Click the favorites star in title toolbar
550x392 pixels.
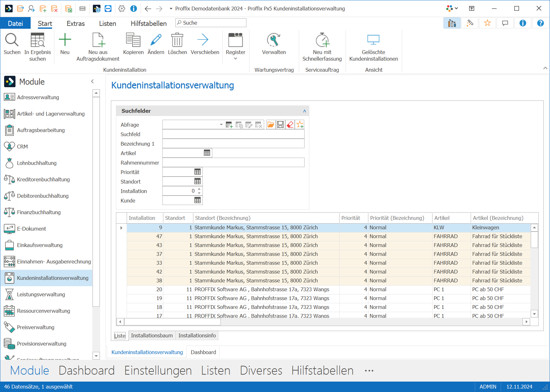(x=487, y=23)
